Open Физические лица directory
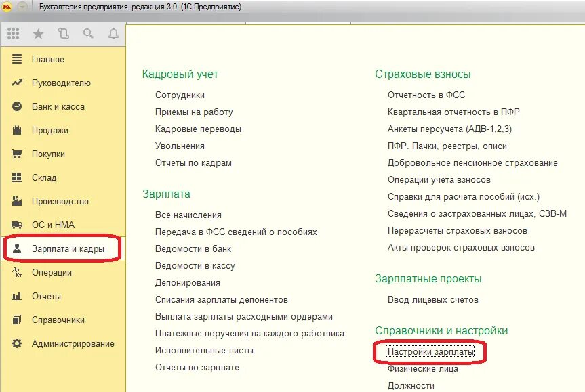Image resolution: width=585 pixels, height=392 pixels. 423,369
